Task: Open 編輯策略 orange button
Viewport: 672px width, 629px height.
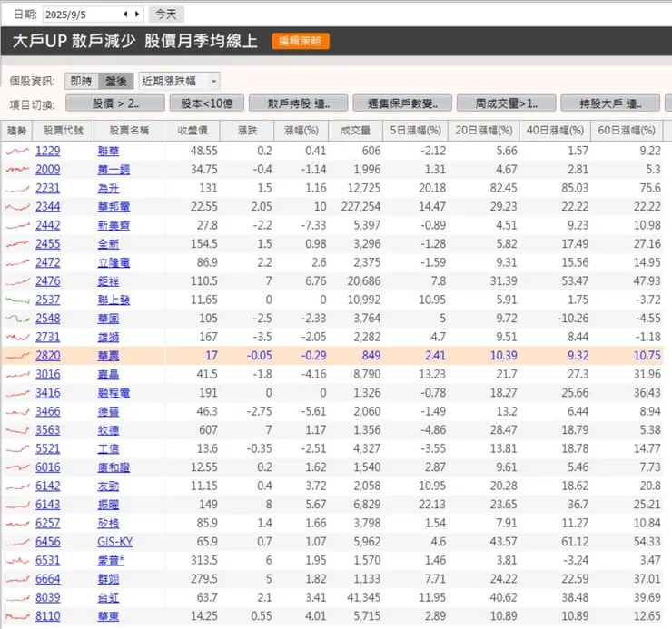Action: [301, 41]
